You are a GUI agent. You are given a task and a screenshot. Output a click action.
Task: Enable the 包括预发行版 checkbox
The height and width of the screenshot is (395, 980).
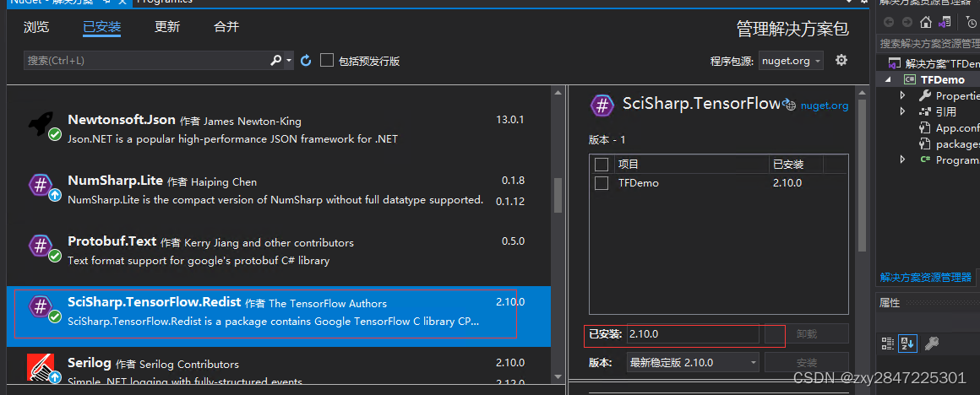pos(326,60)
